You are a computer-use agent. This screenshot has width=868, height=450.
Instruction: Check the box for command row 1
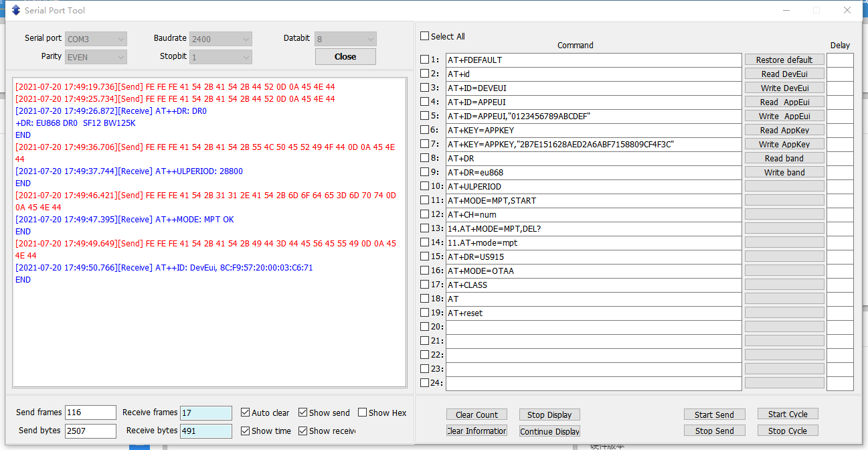(x=424, y=60)
